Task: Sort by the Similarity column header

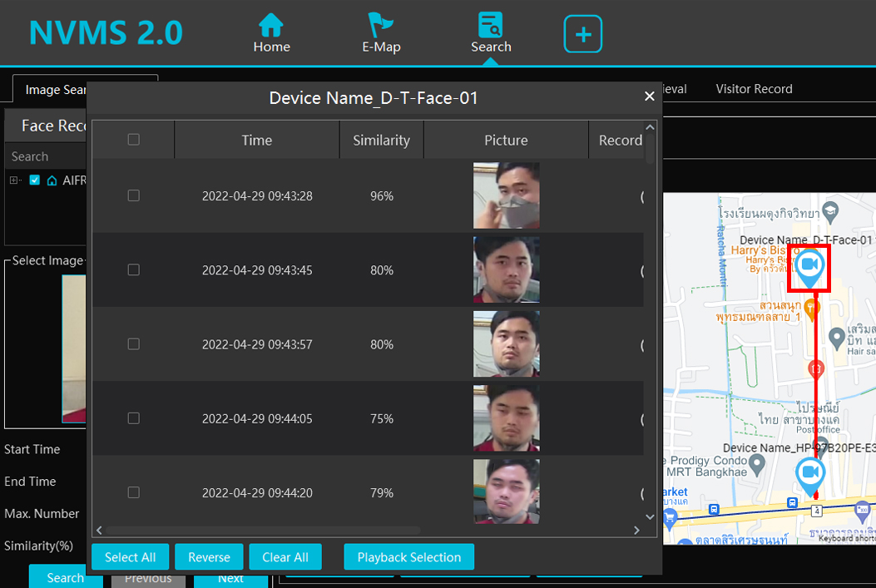Action: 381,141
